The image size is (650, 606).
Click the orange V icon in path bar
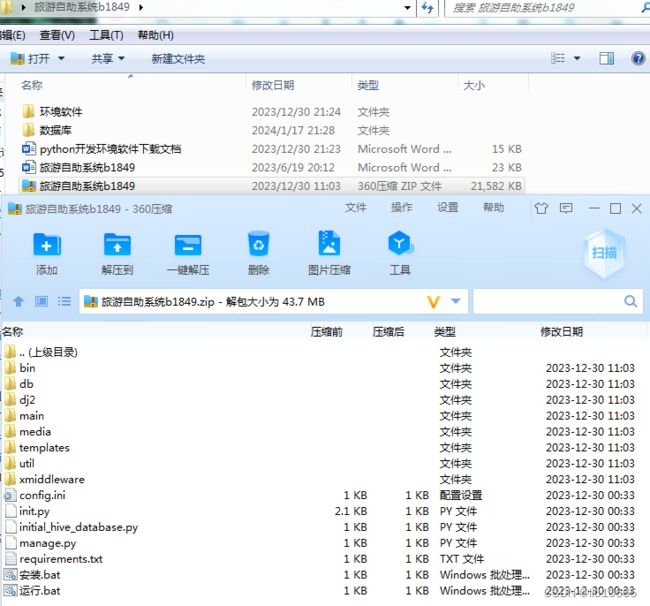(x=433, y=302)
